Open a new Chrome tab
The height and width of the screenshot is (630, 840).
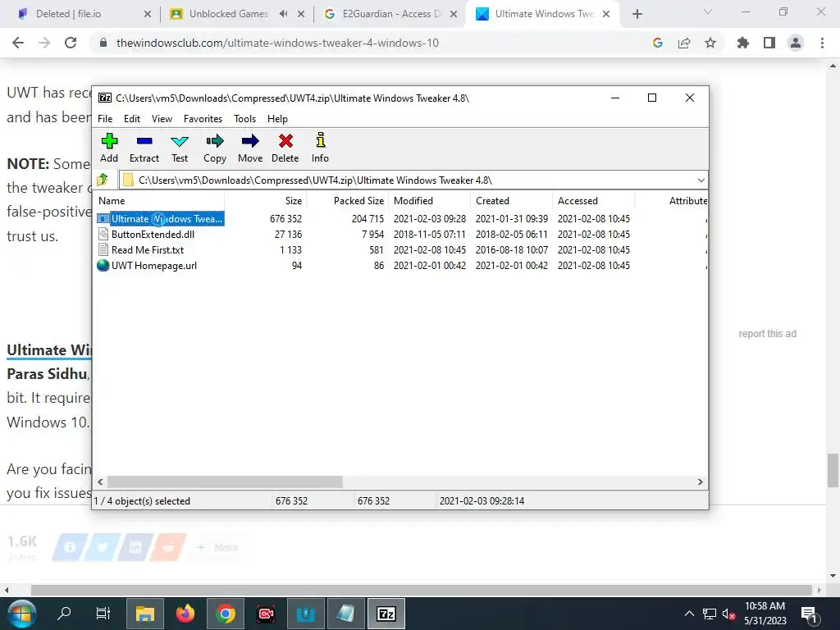[637, 15]
